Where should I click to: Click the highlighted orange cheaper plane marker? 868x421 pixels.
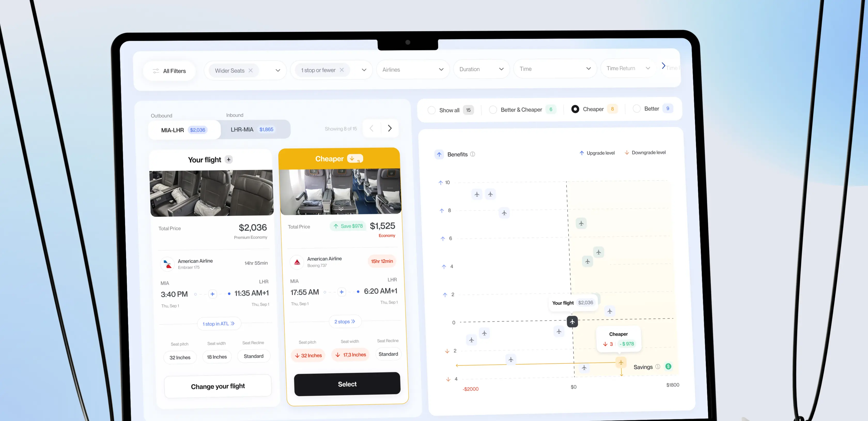(621, 362)
